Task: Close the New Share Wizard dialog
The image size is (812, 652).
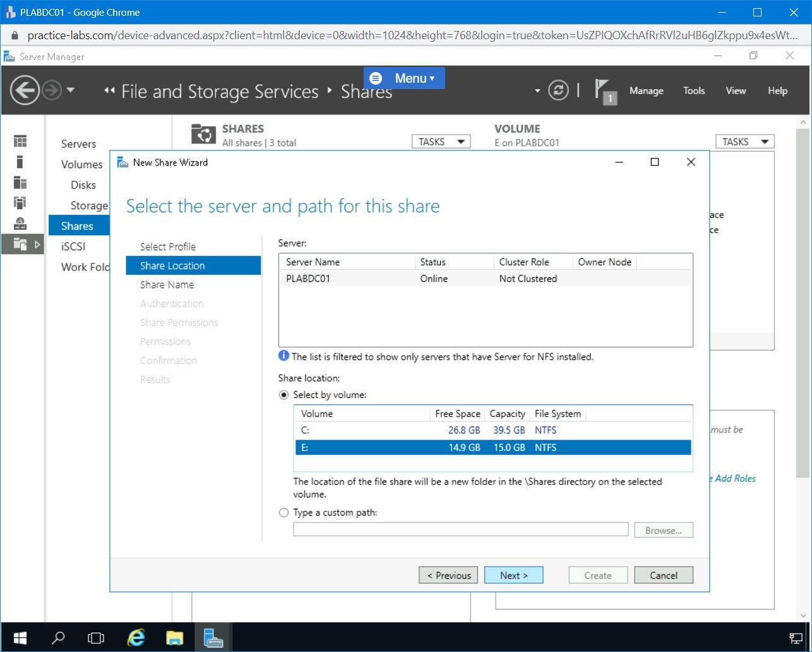Action: 691,162
